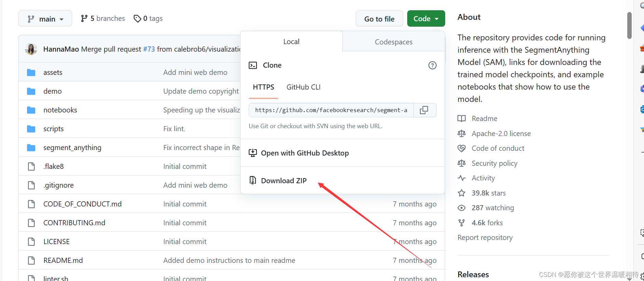
Task: Click the GitHub Desktop download icon
Action: pos(253,153)
